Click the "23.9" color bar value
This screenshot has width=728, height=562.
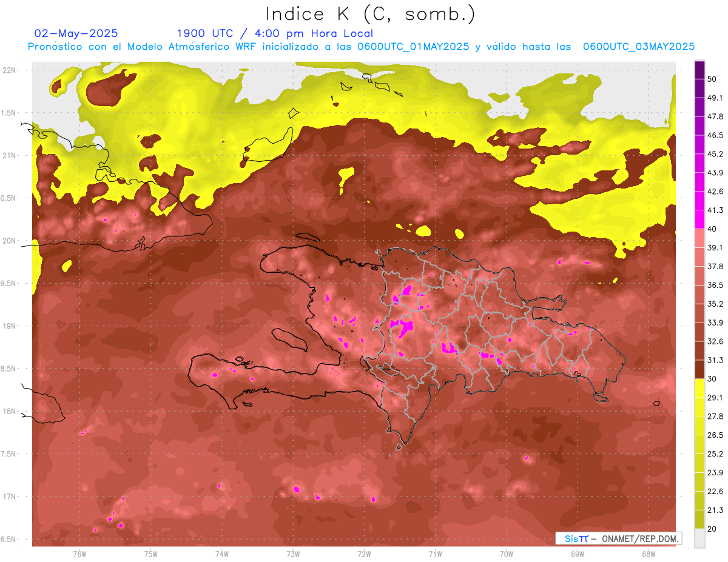(x=715, y=473)
